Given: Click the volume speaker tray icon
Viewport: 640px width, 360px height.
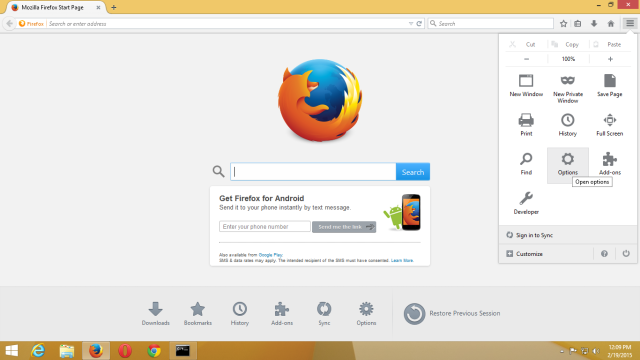Looking at the screenshot, I should tap(596, 351).
